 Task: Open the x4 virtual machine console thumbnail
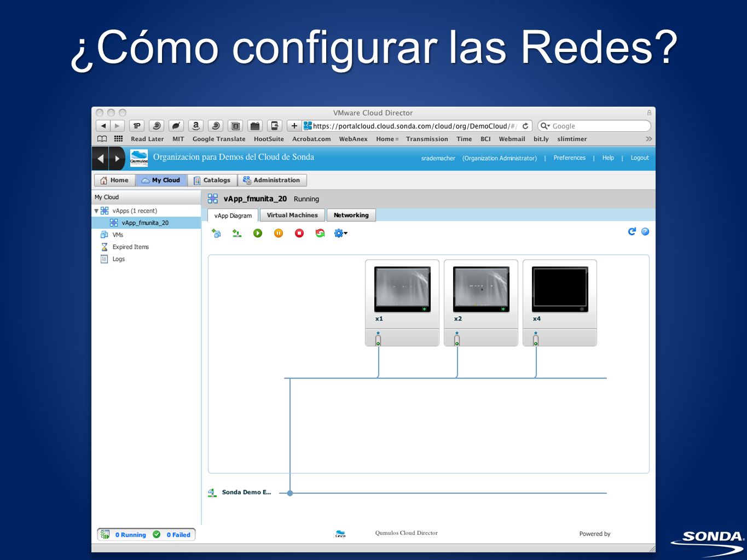560,289
